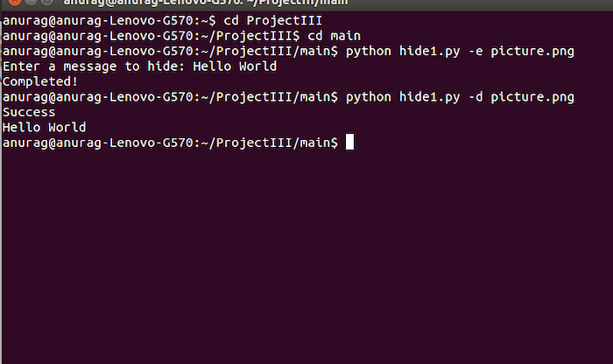
Task: Click the terminal window title bar
Action: [x=306, y=3]
